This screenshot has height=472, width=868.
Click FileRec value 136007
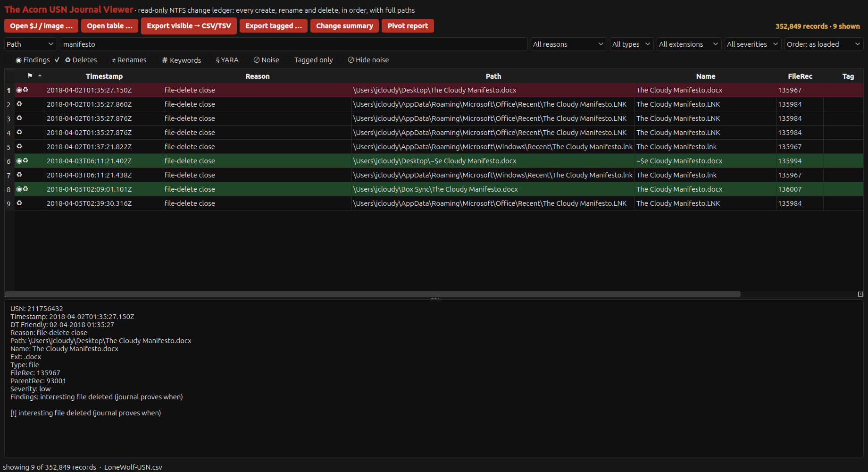pos(790,189)
